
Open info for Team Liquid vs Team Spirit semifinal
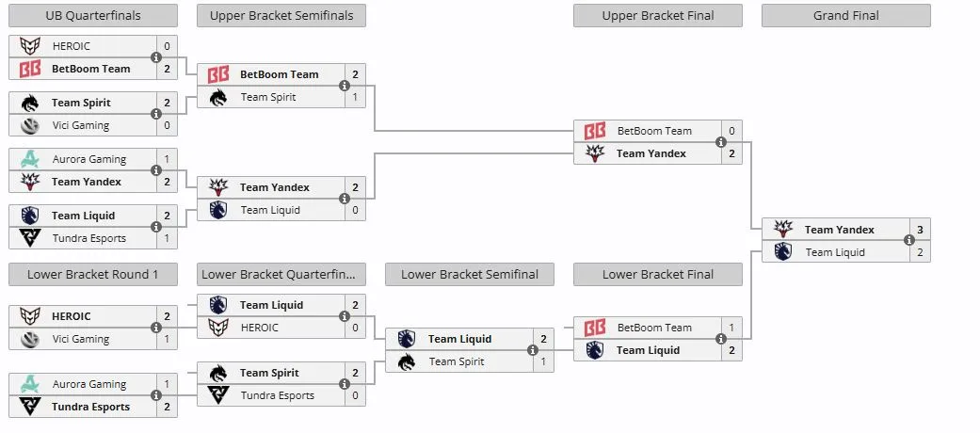pos(533,350)
